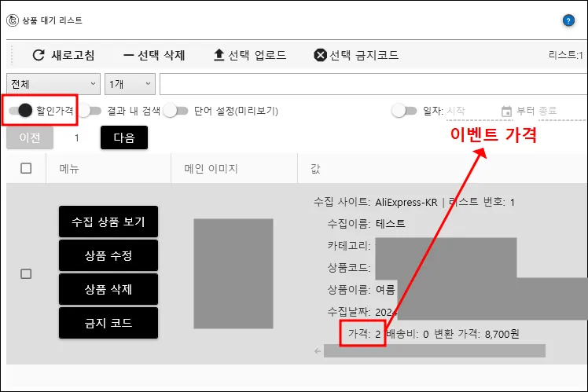Click the AliExpress-KR site text
The height and width of the screenshot is (392, 588).
tap(406, 203)
